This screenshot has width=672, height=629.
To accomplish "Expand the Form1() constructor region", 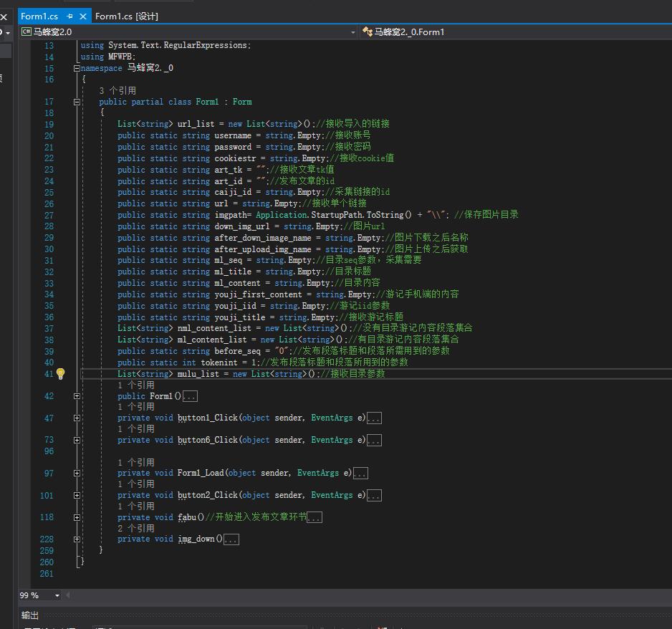I will (77, 396).
